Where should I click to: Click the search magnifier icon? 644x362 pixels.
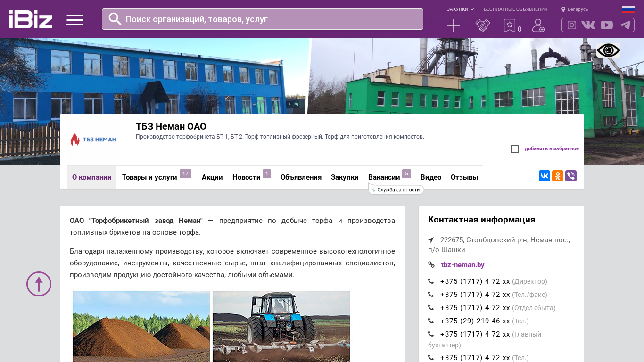pyautogui.click(x=115, y=19)
